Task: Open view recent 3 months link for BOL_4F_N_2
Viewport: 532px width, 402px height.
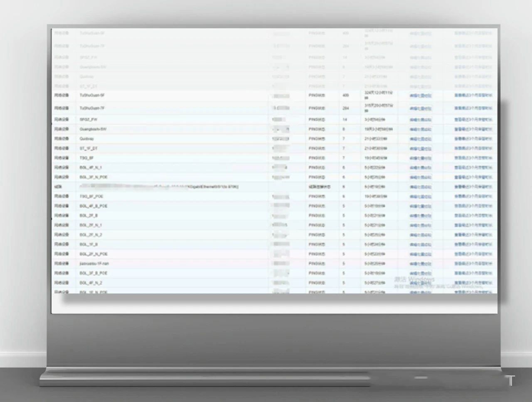Action: (x=473, y=283)
